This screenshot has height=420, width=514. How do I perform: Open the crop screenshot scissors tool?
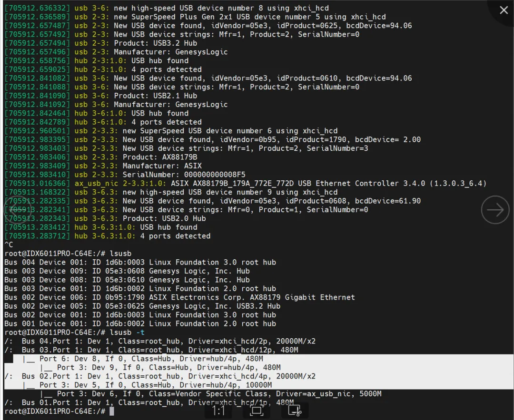click(295, 410)
